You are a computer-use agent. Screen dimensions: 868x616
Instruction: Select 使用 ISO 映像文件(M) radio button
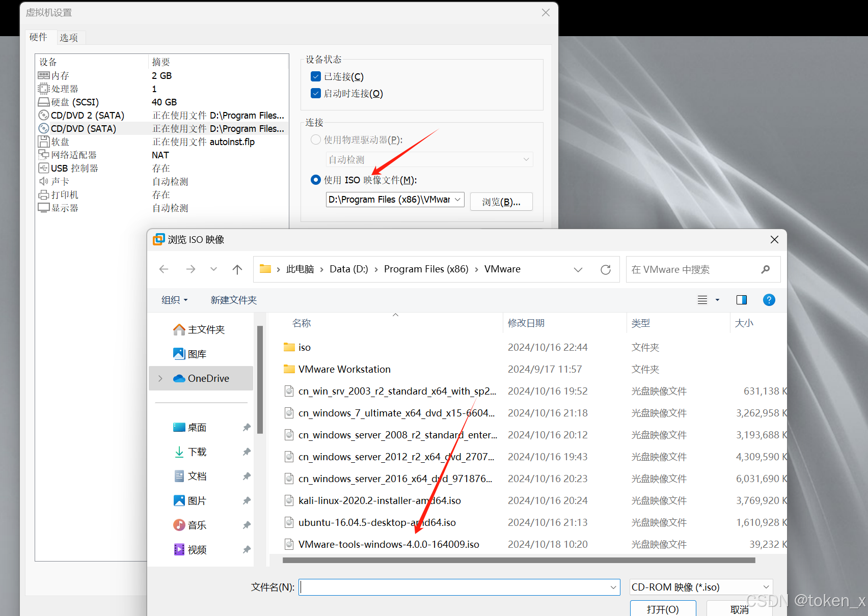(x=316, y=180)
